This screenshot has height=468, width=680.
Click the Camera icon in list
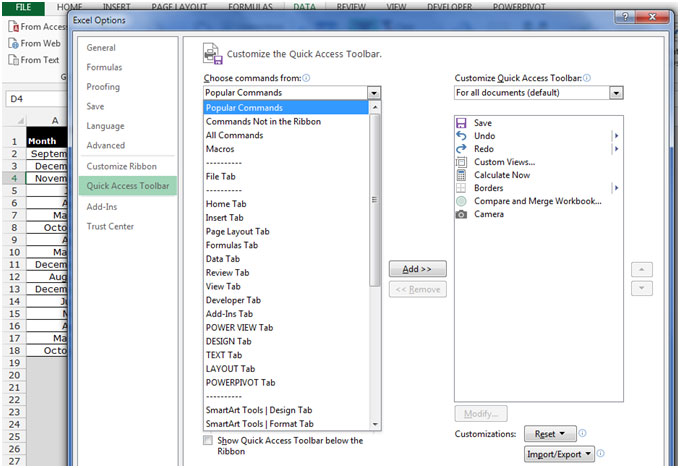coord(461,214)
